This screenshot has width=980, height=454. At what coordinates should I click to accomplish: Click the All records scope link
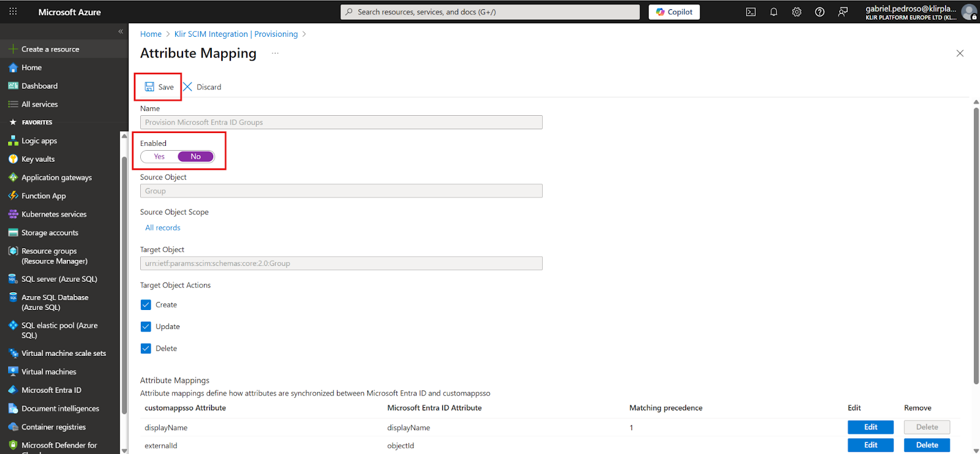click(163, 228)
